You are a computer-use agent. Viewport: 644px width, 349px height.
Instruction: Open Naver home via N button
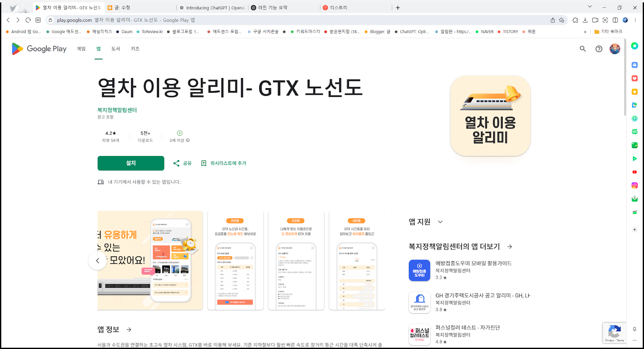(x=38, y=20)
